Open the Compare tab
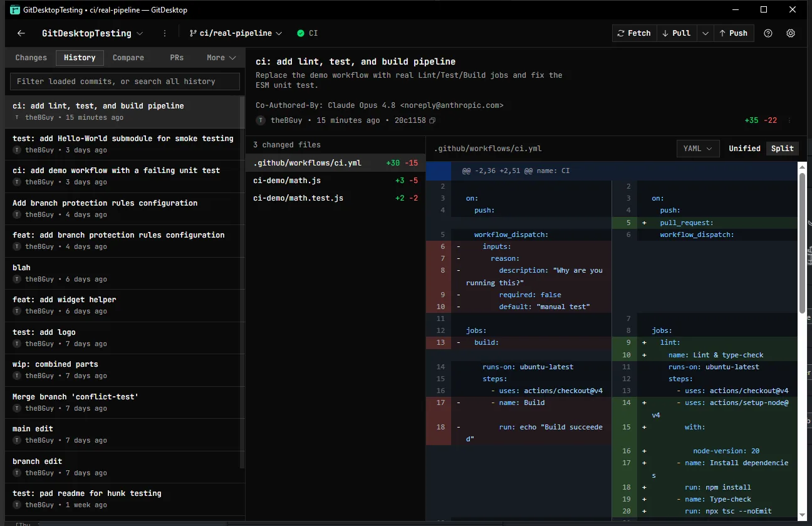This screenshot has width=812, height=526. pos(128,58)
